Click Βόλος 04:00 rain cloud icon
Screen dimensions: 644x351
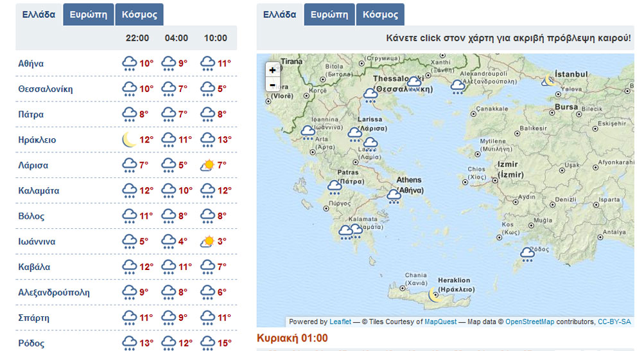(x=168, y=216)
